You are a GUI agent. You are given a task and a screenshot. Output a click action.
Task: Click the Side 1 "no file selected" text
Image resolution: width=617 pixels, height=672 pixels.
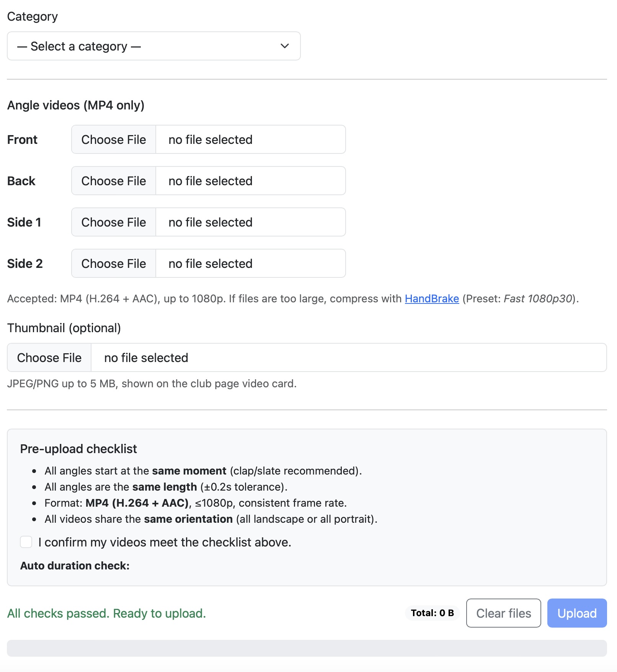click(x=211, y=222)
